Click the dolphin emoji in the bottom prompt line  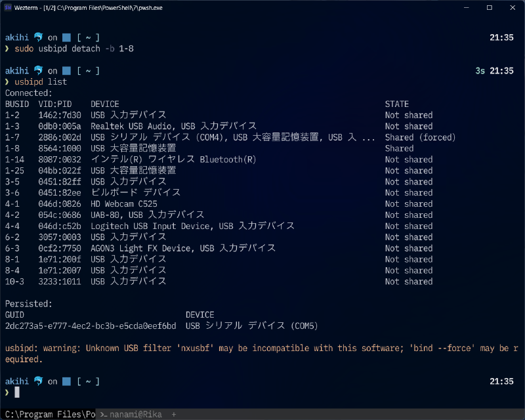point(37,381)
